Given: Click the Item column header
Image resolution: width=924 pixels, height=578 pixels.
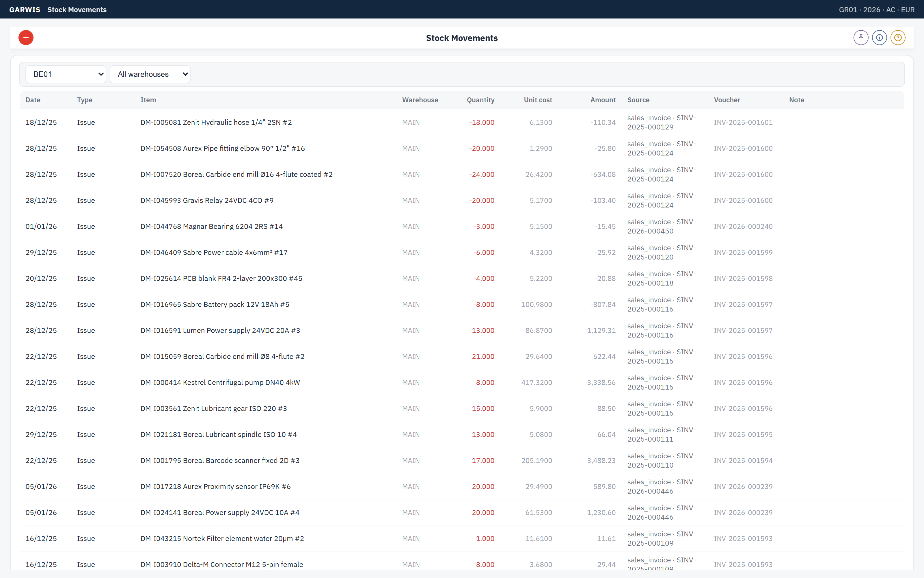Looking at the screenshot, I should (148, 100).
